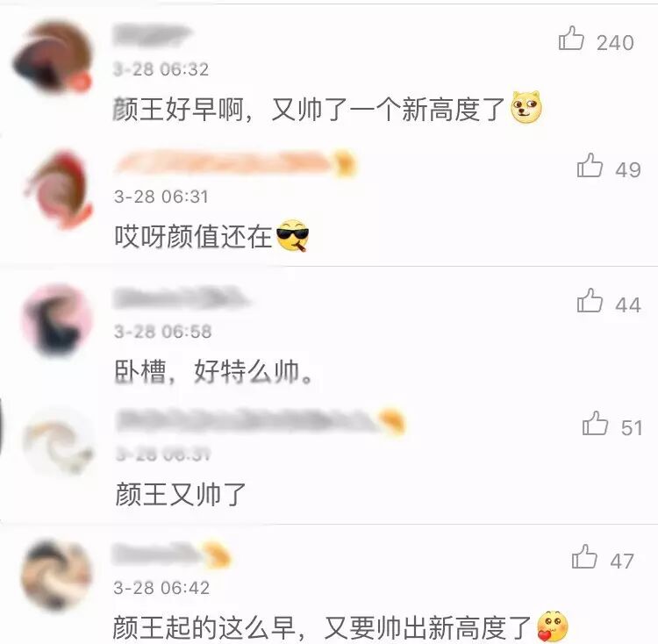Tap thumbs-up beside the 51 count
The width and height of the screenshot is (658, 644).
click(595, 423)
